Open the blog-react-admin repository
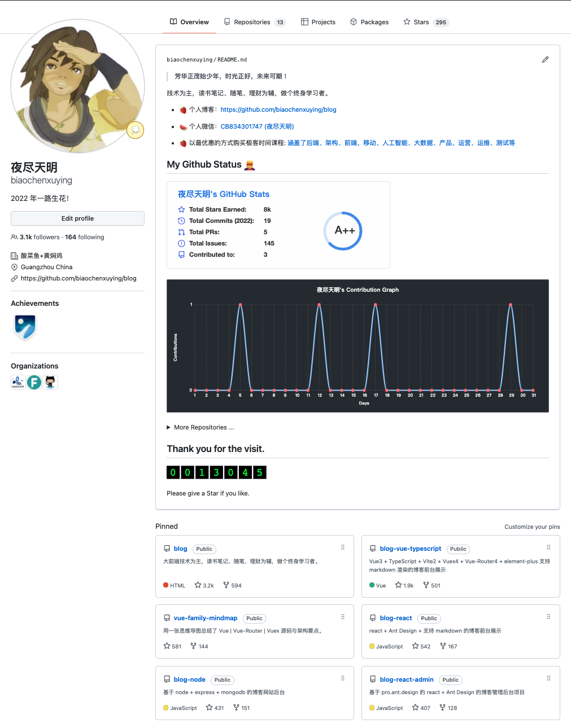Screen dimensions: 571x728 tap(407, 679)
